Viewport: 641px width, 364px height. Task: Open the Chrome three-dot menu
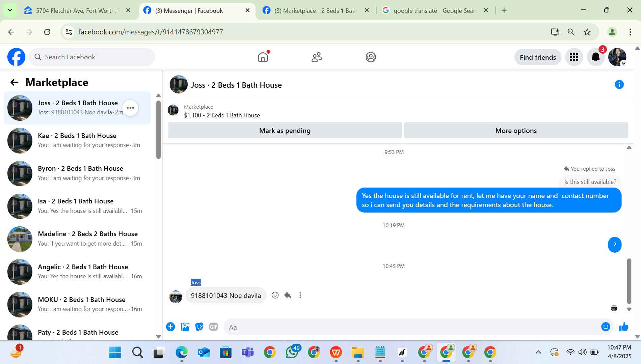(630, 32)
